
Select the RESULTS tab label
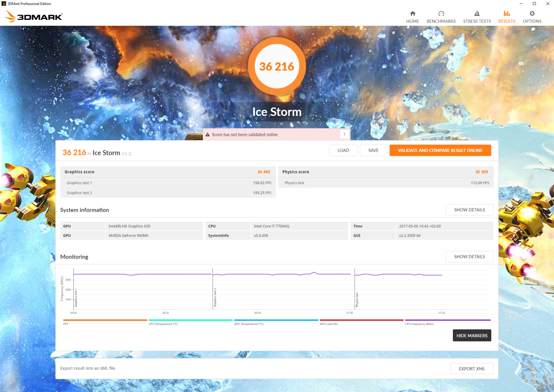click(x=507, y=21)
